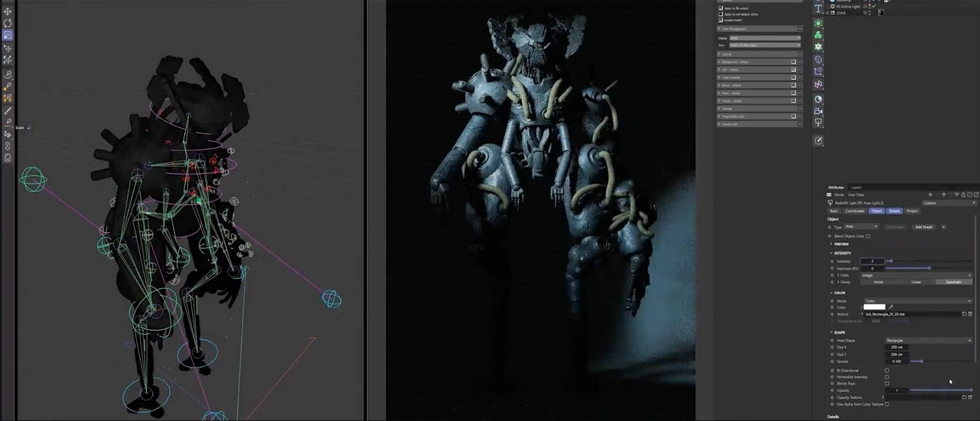Enable the Blend Object Color checkbox
This screenshot has height=421, width=980.
[x=868, y=236]
